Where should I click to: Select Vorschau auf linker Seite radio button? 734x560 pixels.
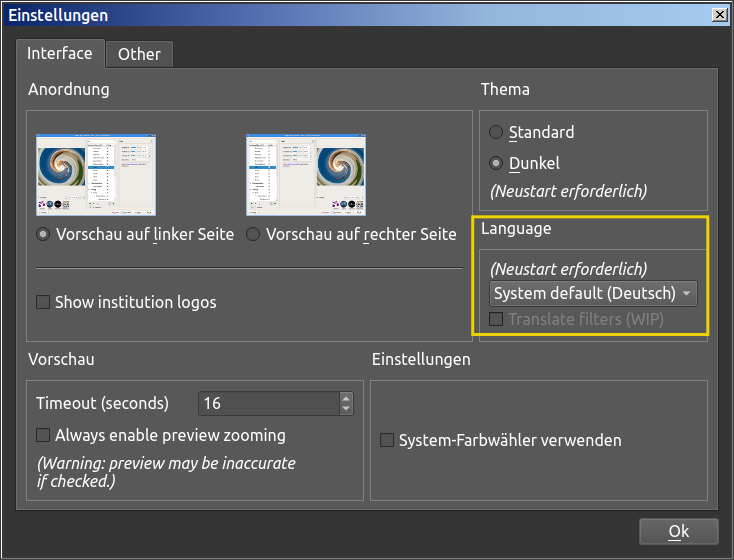coord(43,234)
